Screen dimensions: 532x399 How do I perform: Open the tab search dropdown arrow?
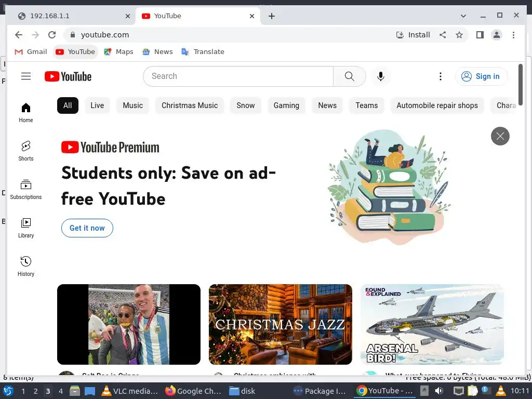click(x=463, y=16)
